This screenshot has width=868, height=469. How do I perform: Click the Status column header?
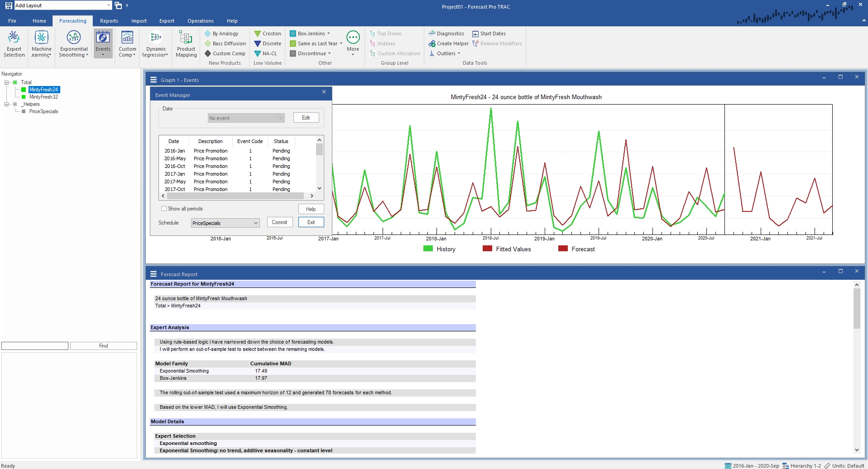[x=281, y=141]
